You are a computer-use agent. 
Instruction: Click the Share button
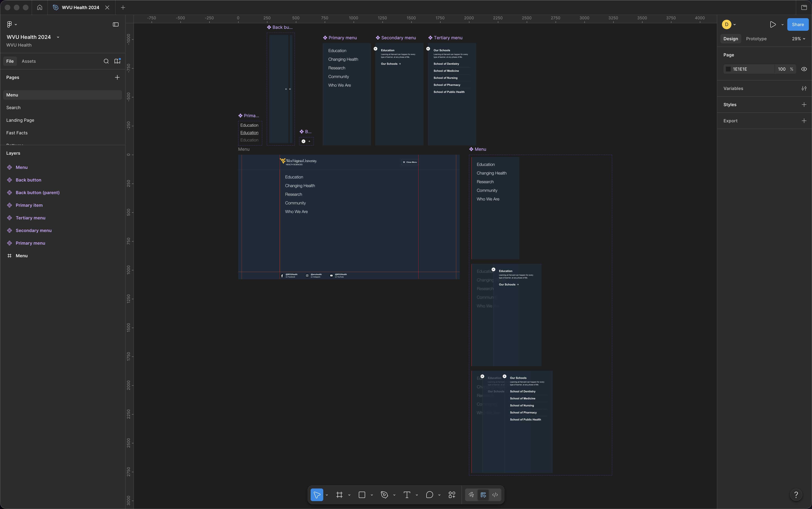[x=798, y=25]
